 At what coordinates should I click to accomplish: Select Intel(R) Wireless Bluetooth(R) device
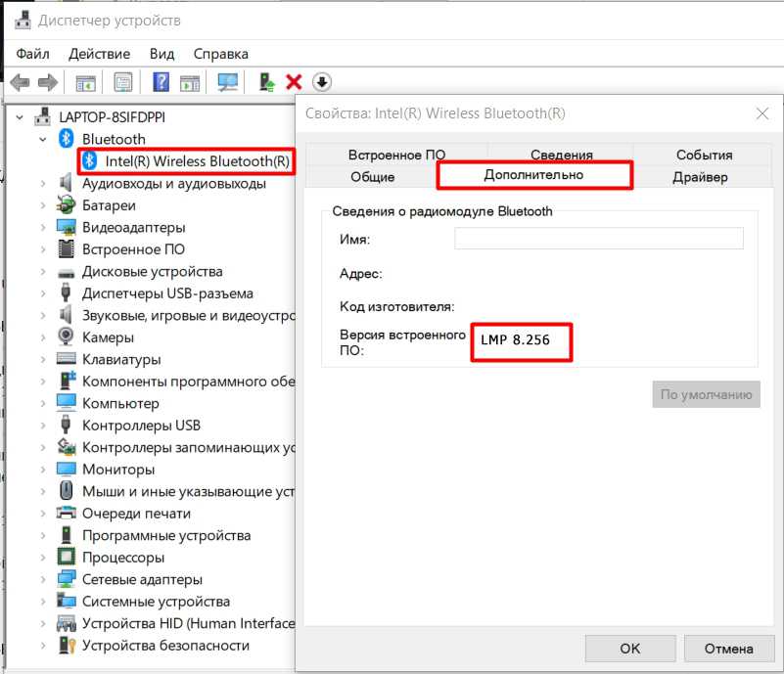click(x=197, y=161)
